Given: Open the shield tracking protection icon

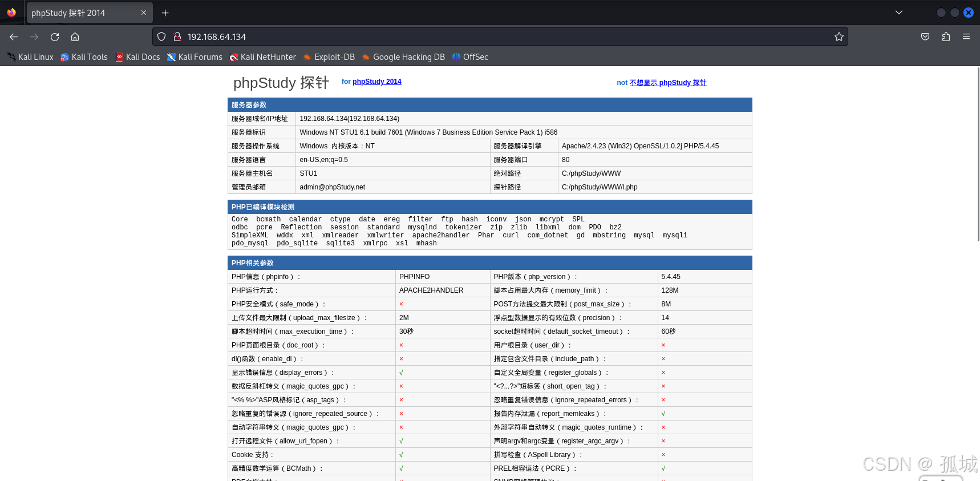Looking at the screenshot, I should click(x=161, y=37).
